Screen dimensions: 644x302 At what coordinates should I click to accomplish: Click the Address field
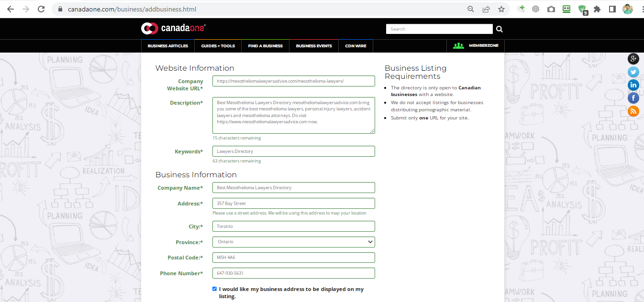tap(294, 204)
